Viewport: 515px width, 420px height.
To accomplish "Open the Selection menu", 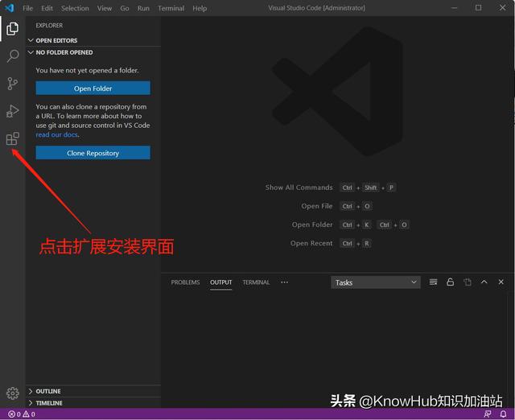I will (x=75, y=8).
